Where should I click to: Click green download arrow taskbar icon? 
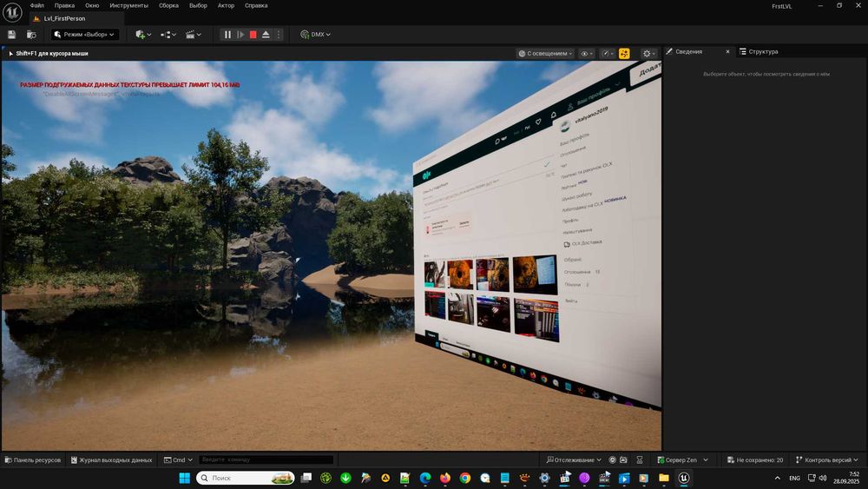coord(345,478)
